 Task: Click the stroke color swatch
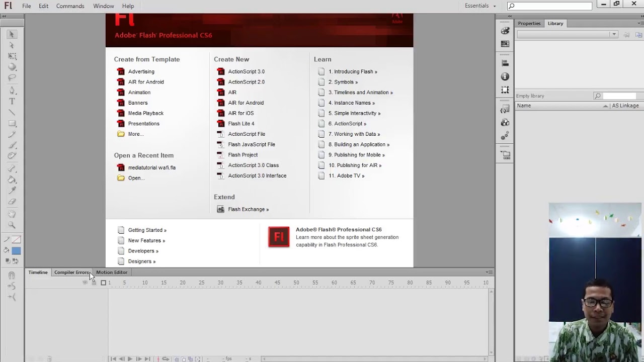tap(16, 240)
